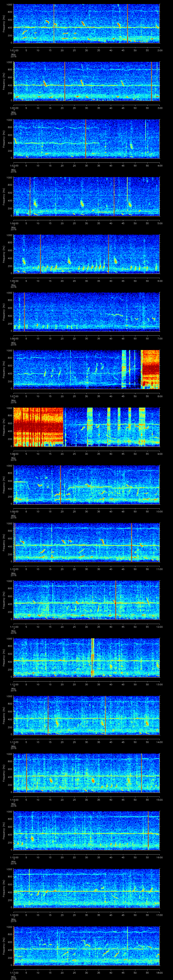Select the '1:09:00' time axis label
173x980 pixels.
coord(14,511)
